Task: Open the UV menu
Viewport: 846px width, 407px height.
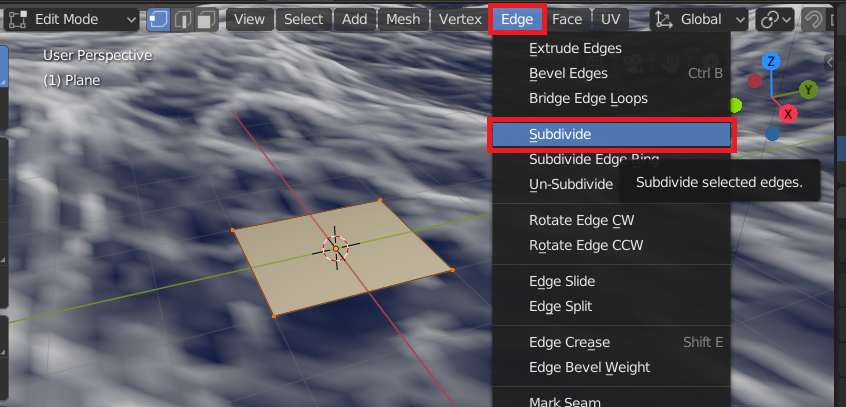Action: coord(610,19)
